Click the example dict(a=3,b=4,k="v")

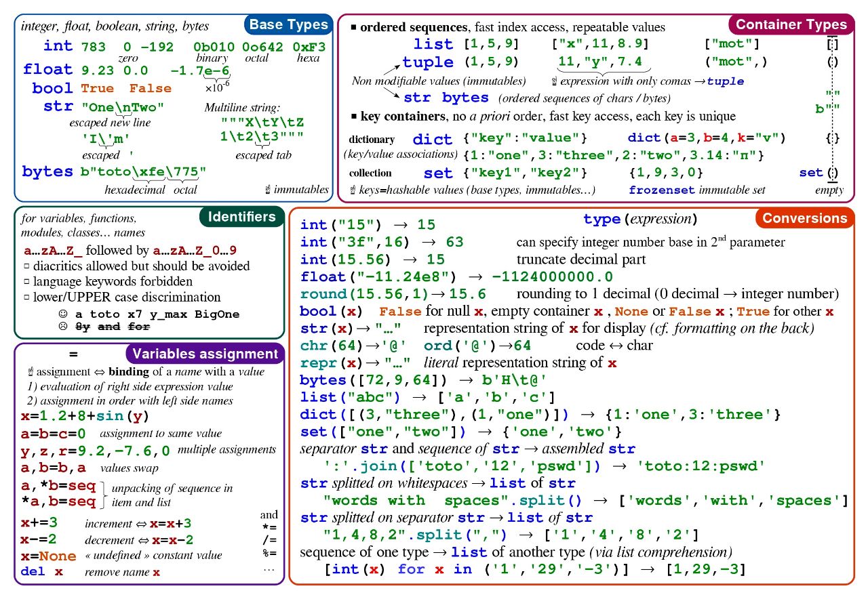point(707,138)
